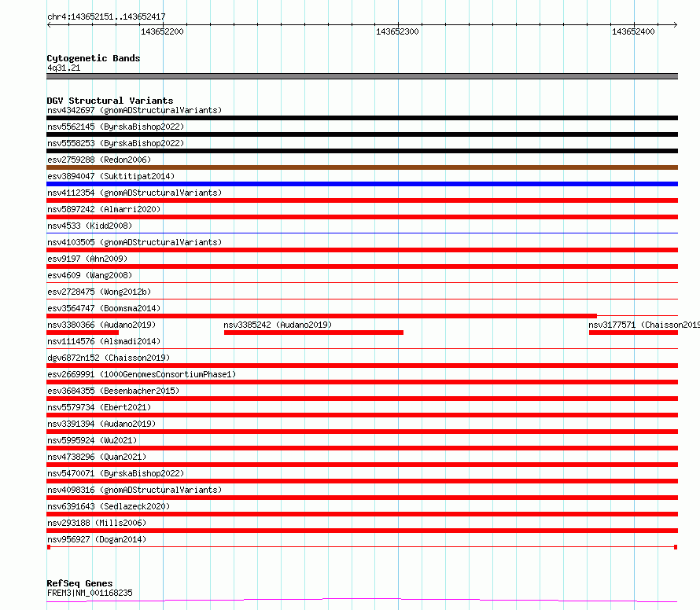Click the nsv6391643 Sedlazeck2020 label

(x=109, y=506)
